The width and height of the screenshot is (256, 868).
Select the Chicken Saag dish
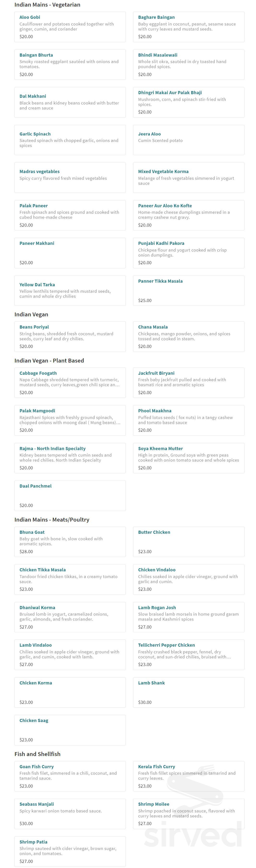click(34, 720)
